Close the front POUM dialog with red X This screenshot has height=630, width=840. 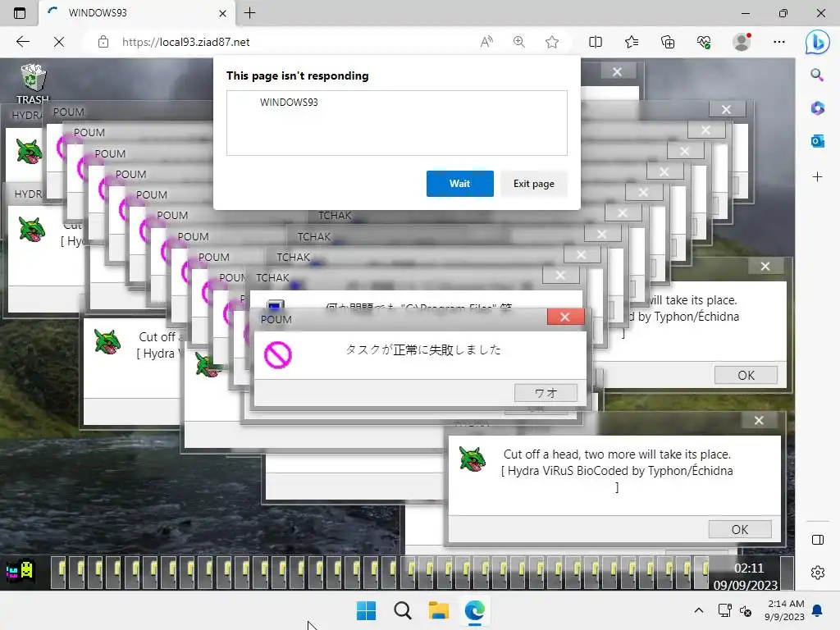click(565, 317)
